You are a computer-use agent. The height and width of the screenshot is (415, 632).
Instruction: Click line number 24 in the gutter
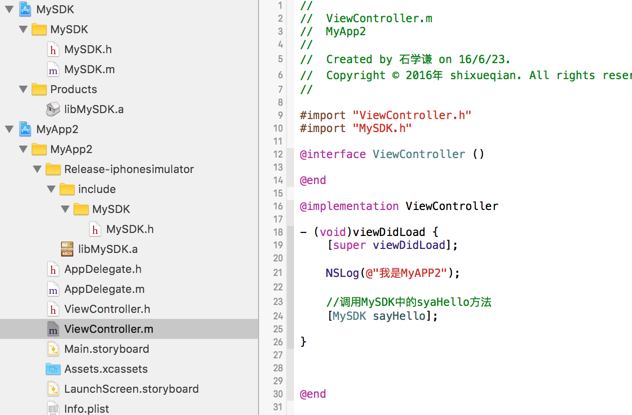278,316
